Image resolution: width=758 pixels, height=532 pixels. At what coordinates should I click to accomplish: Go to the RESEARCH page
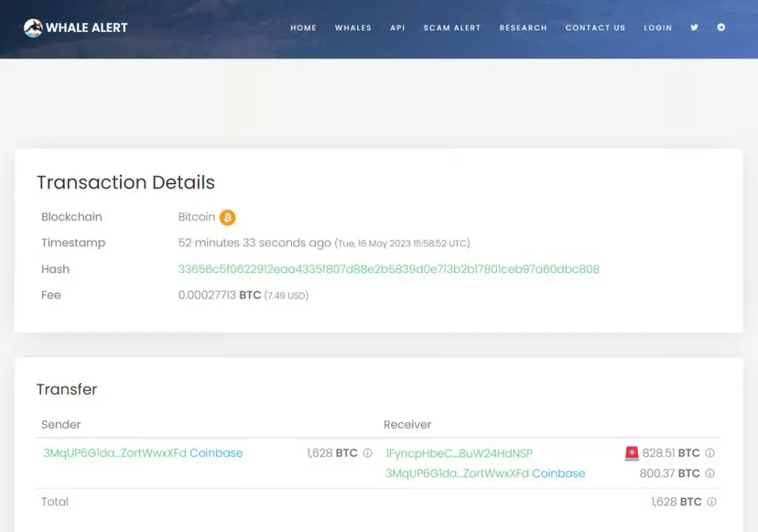pos(523,28)
